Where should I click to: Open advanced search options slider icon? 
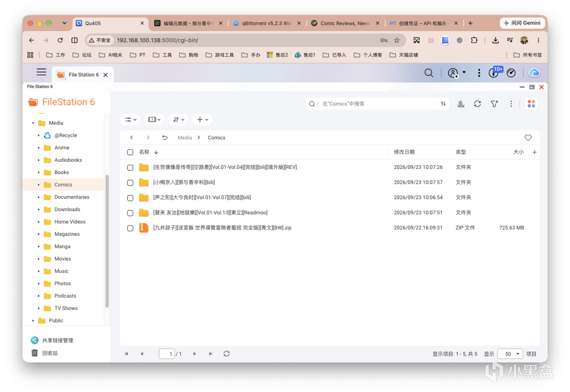pyautogui.click(x=443, y=104)
